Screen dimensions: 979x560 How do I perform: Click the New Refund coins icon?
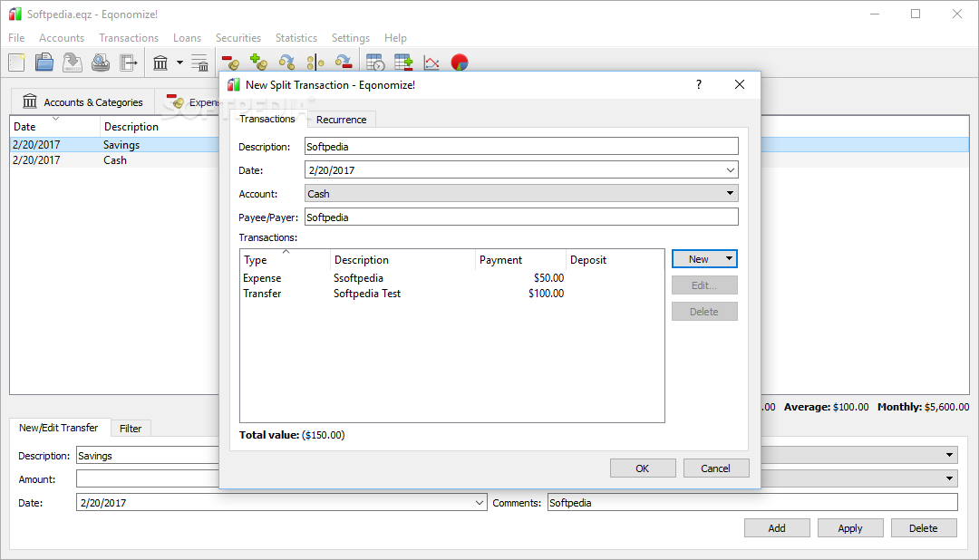point(344,63)
